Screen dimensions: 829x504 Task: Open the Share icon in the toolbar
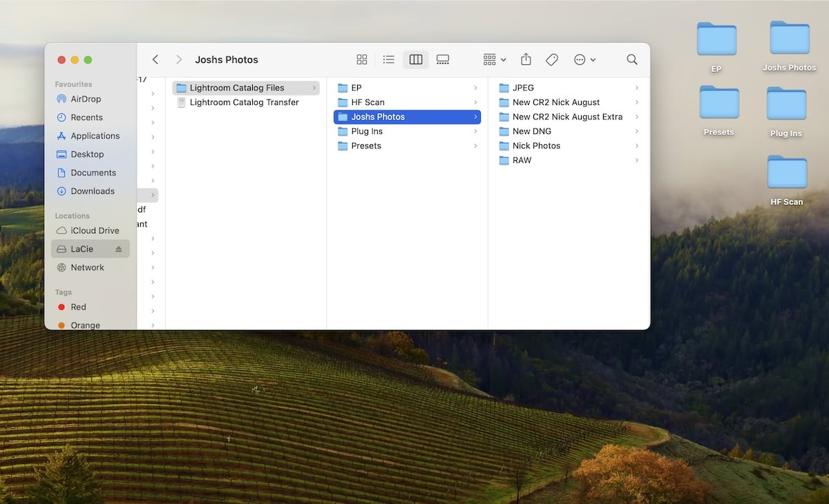click(526, 59)
